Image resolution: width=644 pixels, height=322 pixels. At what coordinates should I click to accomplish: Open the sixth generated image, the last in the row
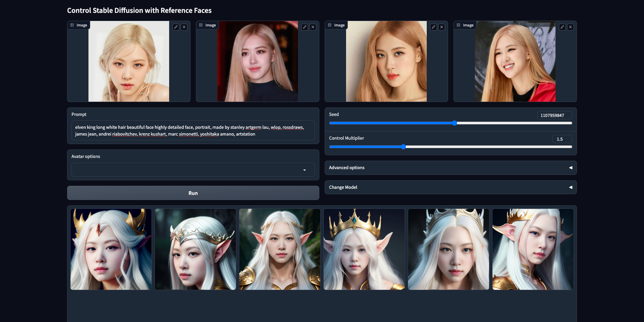pyautogui.click(x=533, y=249)
